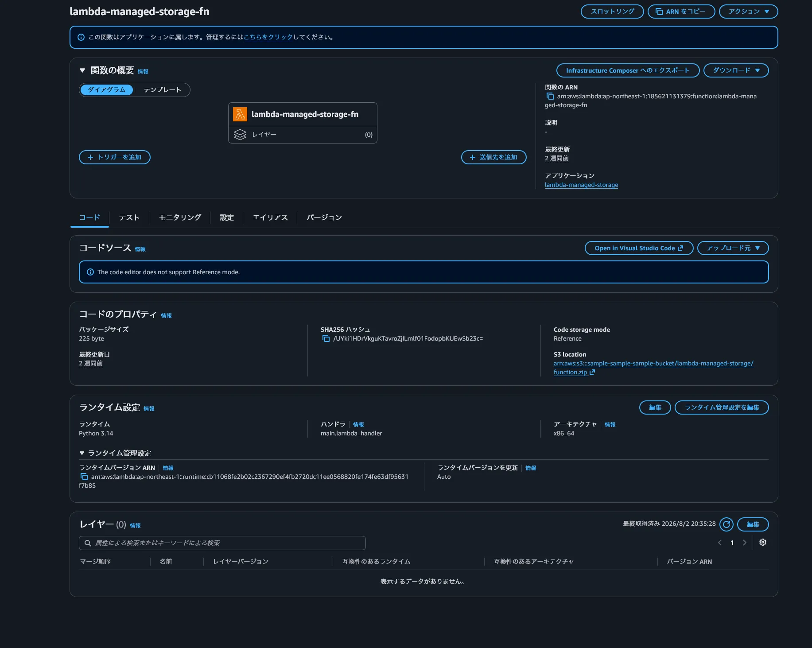Image resolution: width=812 pixels, height=648 pixels.
Task: Open info link beside Handler
Action: tap(358, 425)
